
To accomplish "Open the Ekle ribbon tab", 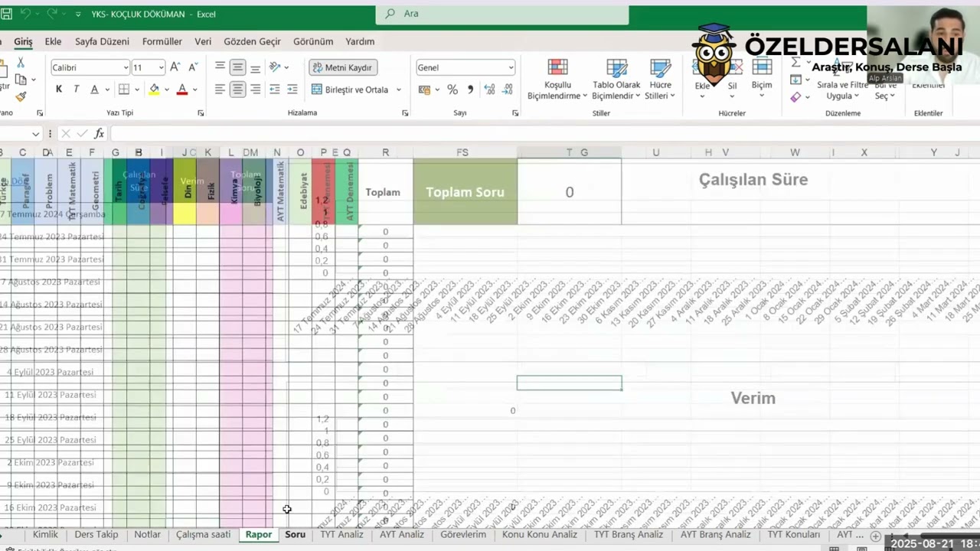I will pyautogui.click(x=53, y=41).
